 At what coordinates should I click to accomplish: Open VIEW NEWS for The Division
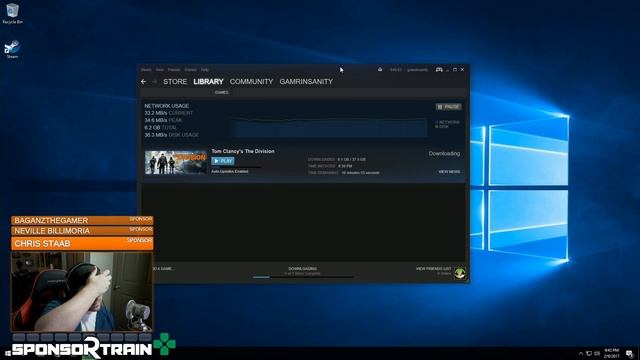click(449, 172)
